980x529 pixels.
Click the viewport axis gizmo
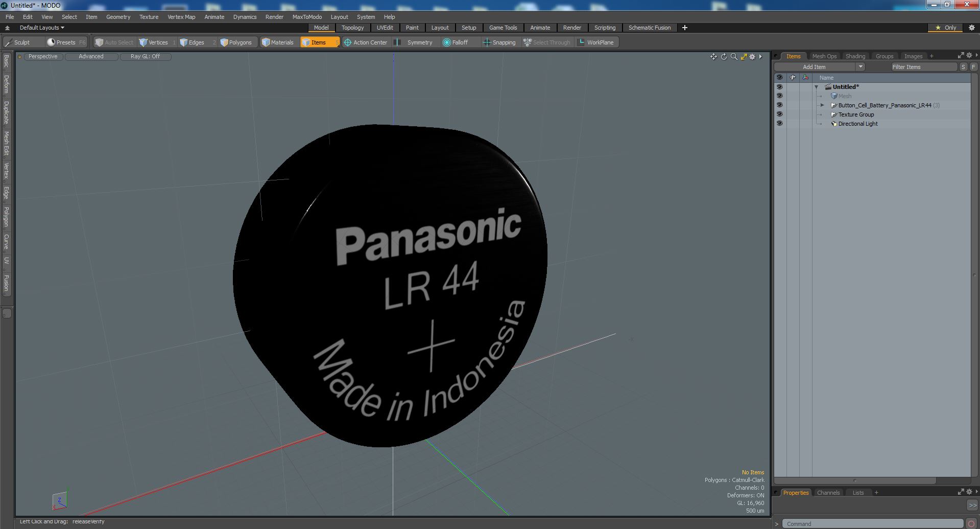(x=60, y=501)
